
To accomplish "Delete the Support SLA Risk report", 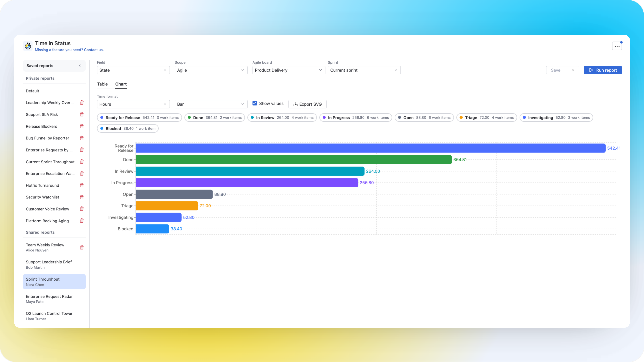I will click(x=82, y=114).
